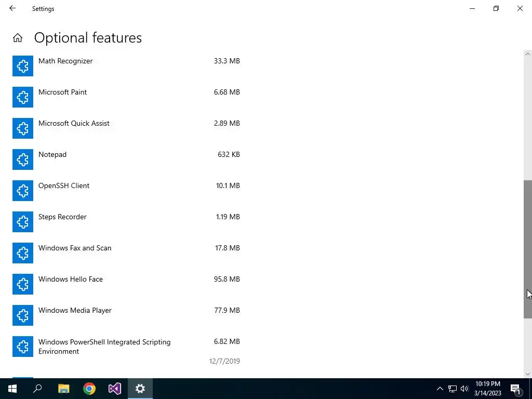Click the Settings gear in the taskbar
Screen dimensions: 532x399
(x=140, y=389)
